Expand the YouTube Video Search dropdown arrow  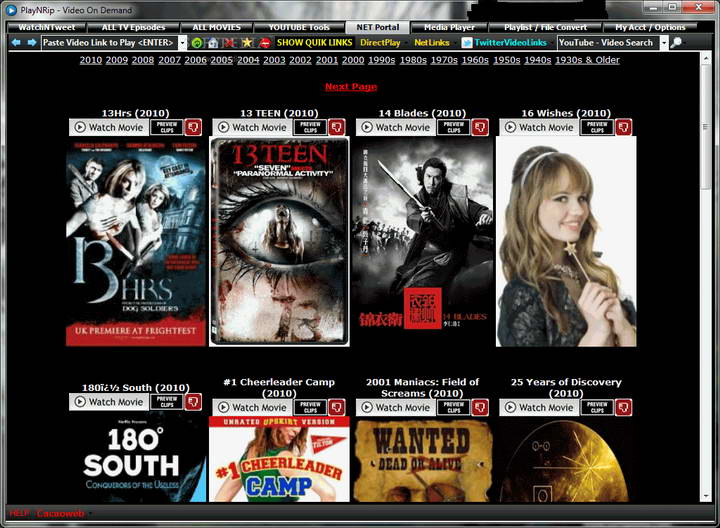pyautogui.click(x=664, y=43)
